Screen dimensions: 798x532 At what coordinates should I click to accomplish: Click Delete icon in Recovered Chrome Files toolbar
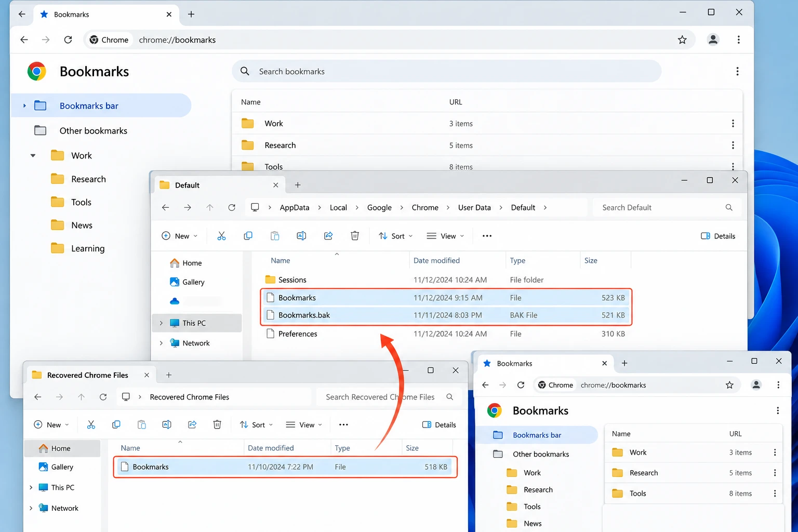217,424
